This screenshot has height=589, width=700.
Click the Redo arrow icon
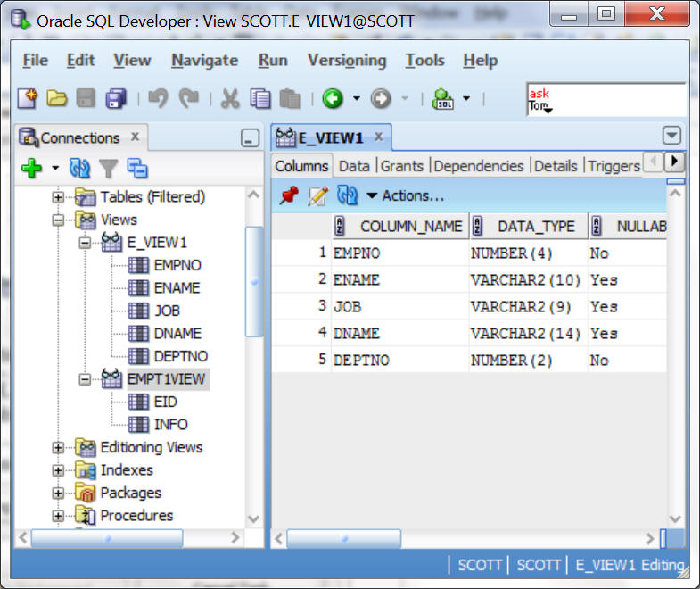pyautogui.click(x=188, y=98)
